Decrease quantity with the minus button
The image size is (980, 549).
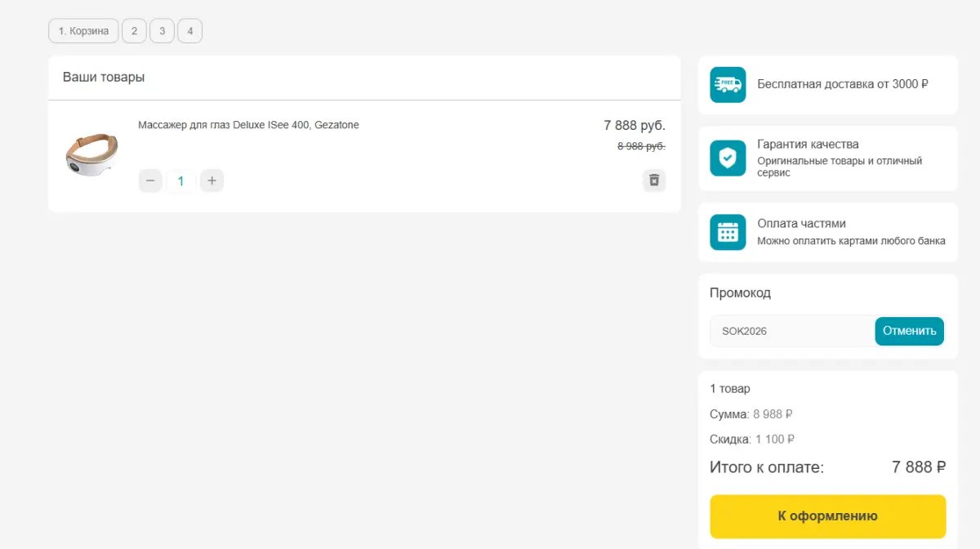point(150,181)
